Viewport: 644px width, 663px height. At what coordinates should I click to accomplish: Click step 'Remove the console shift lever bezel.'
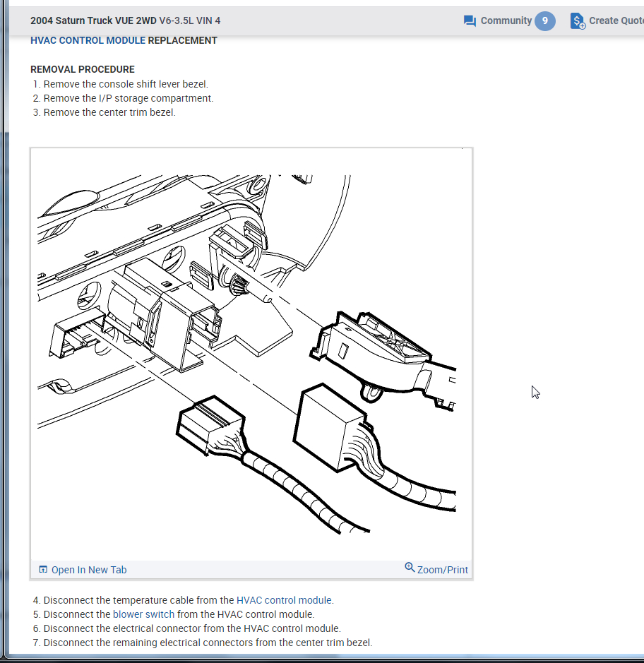(126, 84)
